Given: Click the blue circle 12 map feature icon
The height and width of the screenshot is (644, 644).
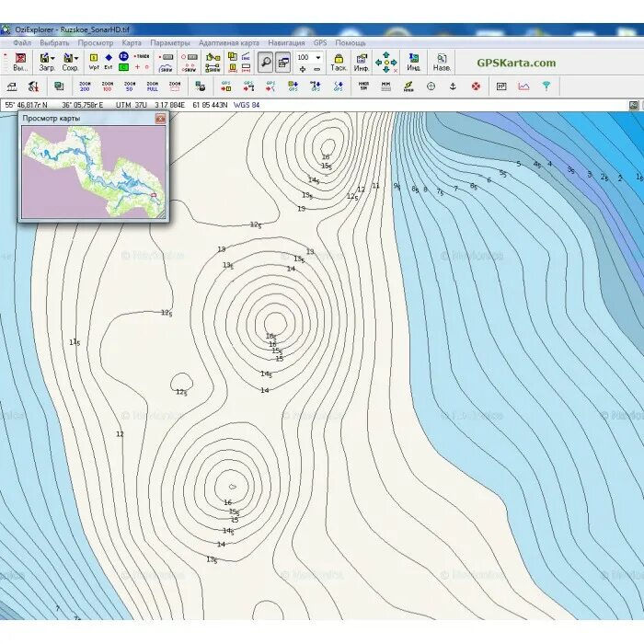Looking at the screenshot, I should (x=123, y=56).
